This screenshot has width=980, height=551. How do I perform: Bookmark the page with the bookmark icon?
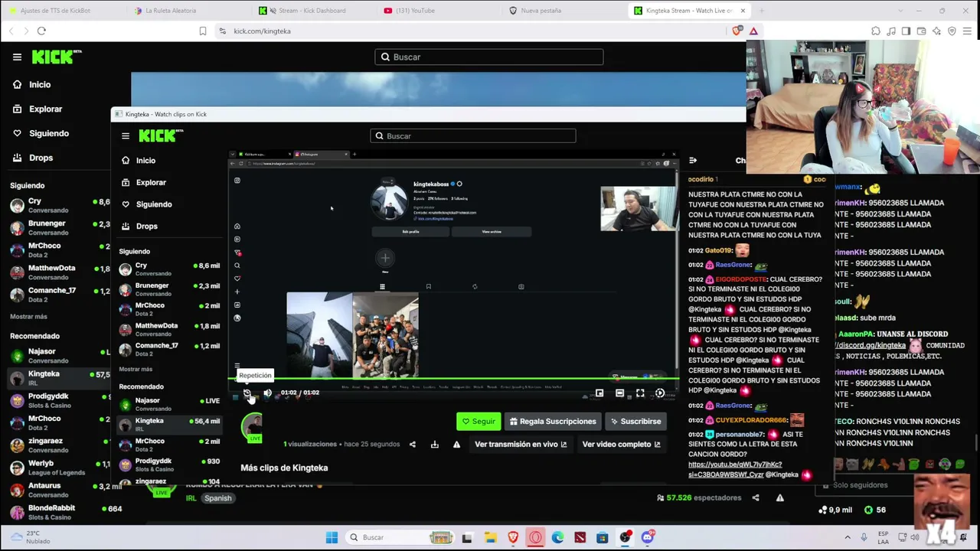(203, 31)
